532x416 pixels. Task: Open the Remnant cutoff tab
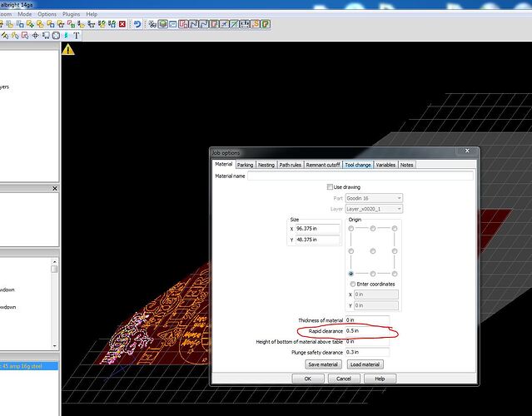[323, 165]
